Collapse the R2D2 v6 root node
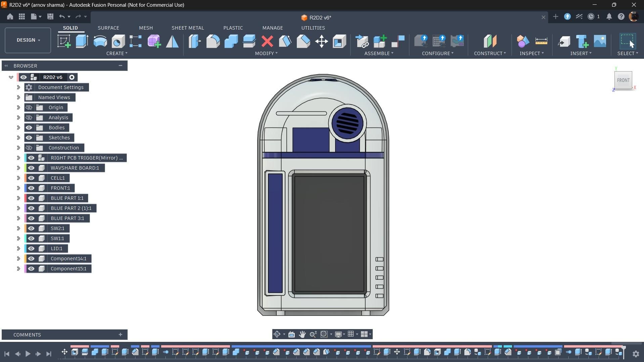The width and height of the screenshot is (644, 362). (x=11, y=77)
